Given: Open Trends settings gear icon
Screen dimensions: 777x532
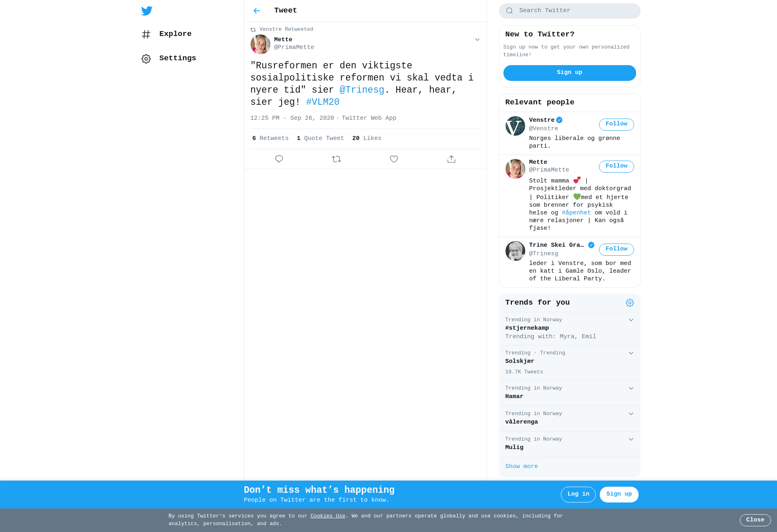Looking at the screenshot, I should [x=630, y=303].
